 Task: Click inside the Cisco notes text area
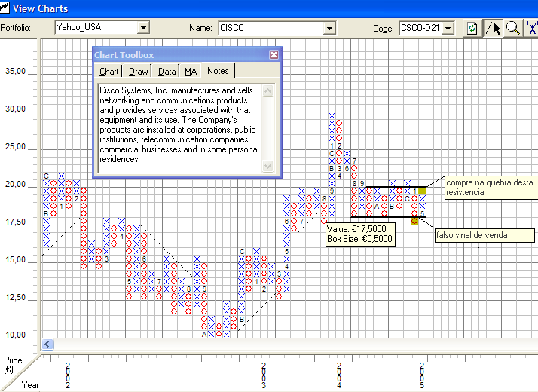click(179, 124)
